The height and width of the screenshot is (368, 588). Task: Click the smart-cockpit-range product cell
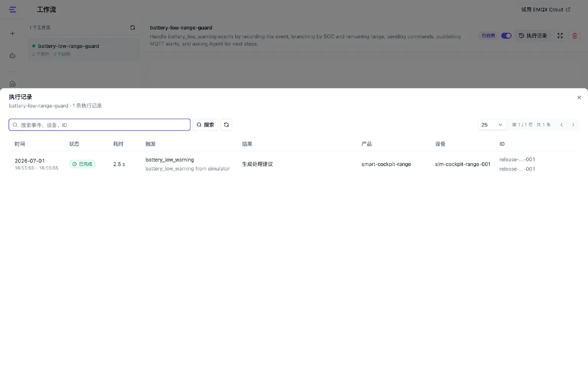click(x=386, y=164)
